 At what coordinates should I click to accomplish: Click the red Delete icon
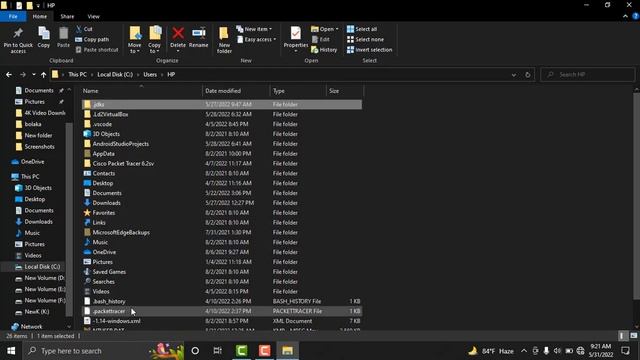coord(178,33)
